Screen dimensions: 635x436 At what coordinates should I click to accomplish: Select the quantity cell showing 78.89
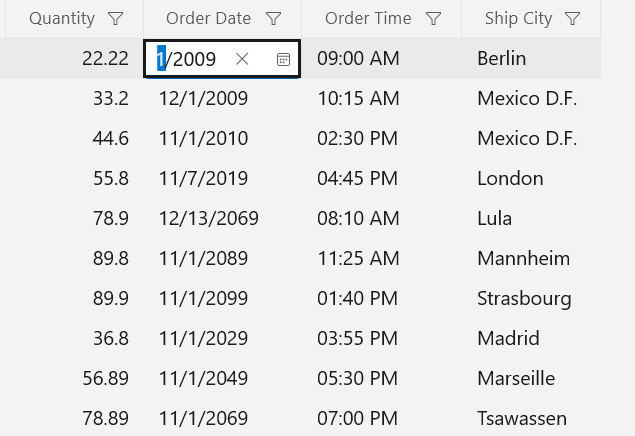pos(105,418)
